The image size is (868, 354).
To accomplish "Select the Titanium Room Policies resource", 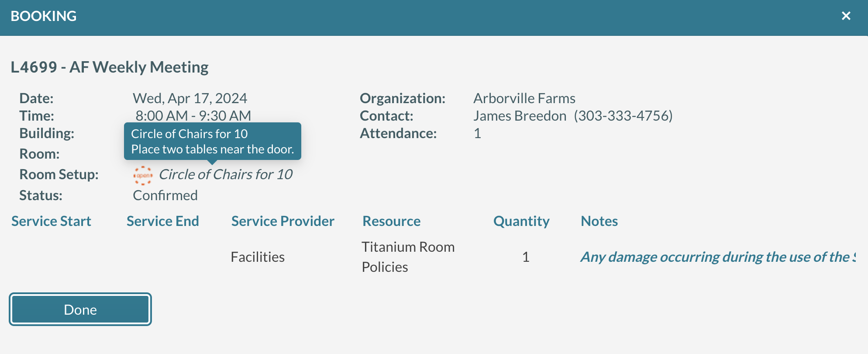I will pyautogui.click(x=408, y=257).
